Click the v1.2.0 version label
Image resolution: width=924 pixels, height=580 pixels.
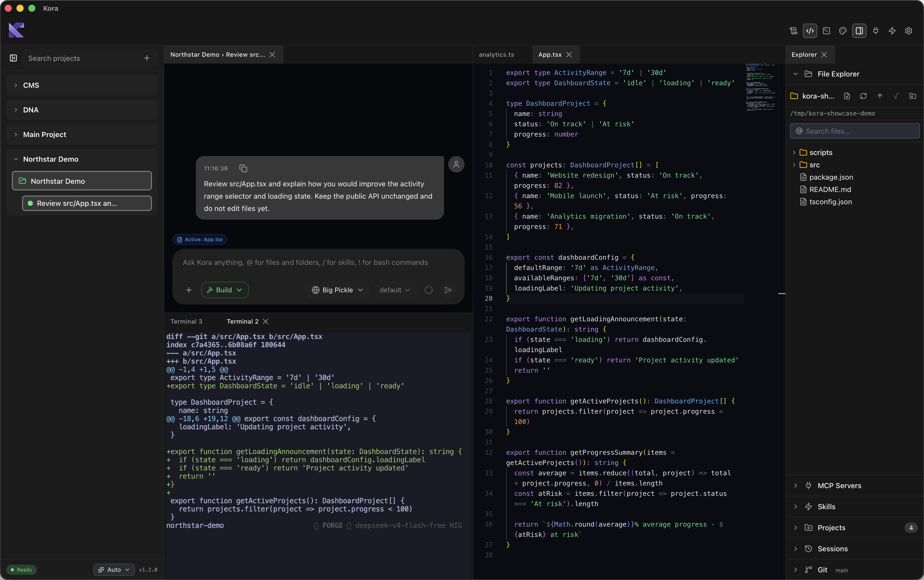point(148,570)
